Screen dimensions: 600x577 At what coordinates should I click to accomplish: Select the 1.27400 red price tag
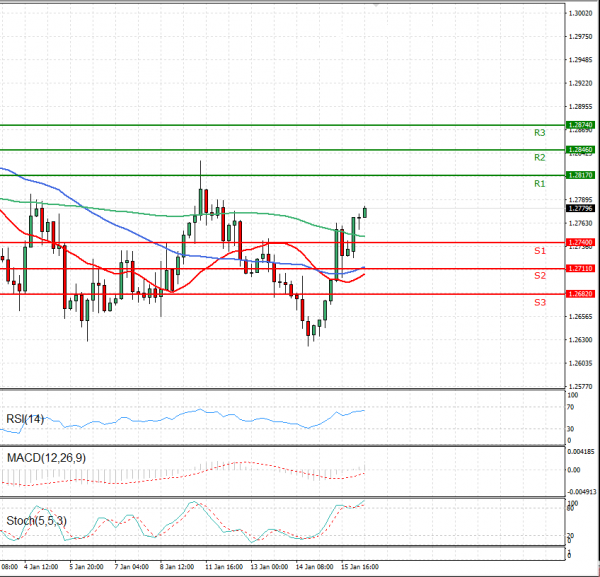pos(580,243)
